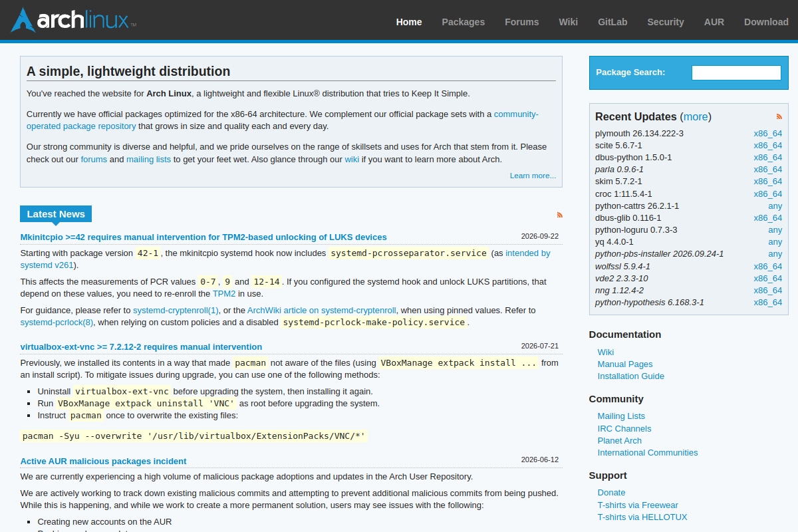The width and height of the screenshot is (798, 532).
Task: Open T-shirts via Freewear link
Action: click(638, 505)
